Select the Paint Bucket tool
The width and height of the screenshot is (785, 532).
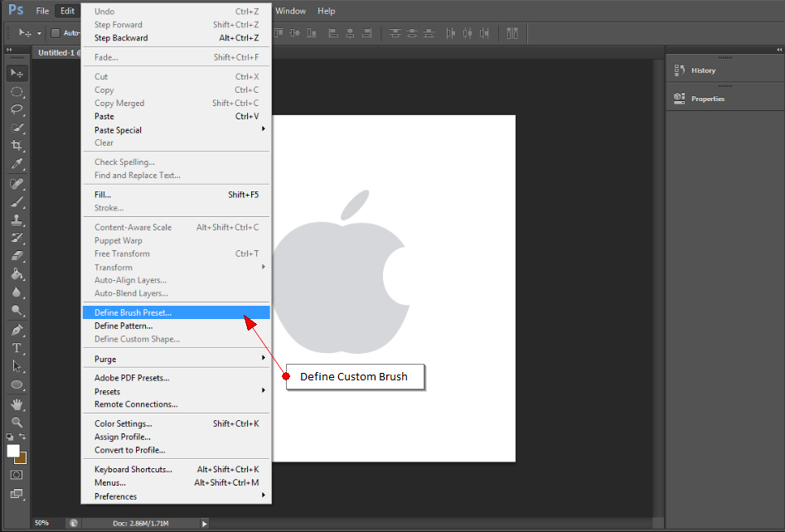pos(17,273)
